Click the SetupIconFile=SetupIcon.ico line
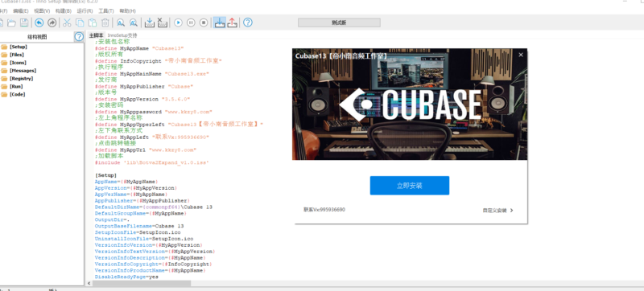This screenshot has height=291, width=644. (x=138, y=233)
